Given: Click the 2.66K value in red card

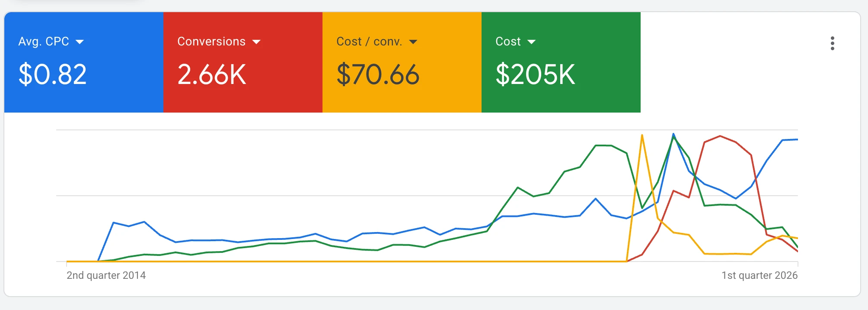Looking at the screenshot, I should [x=212, y=74].
